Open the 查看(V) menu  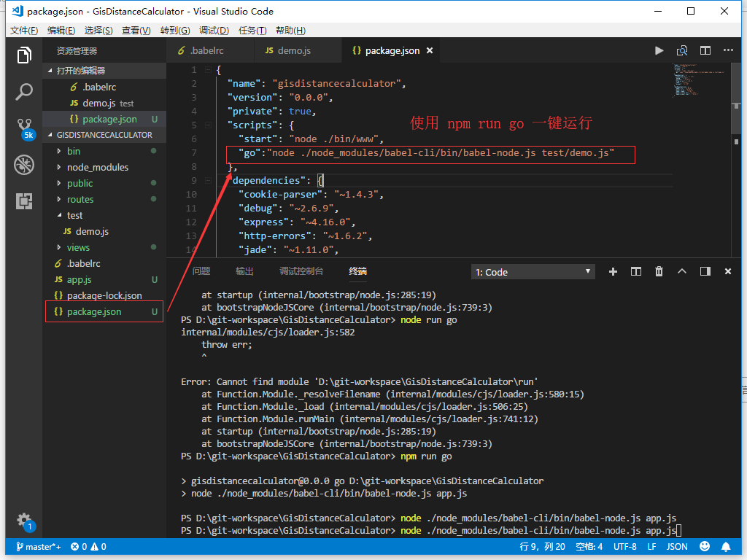pyautogui.click(x=136, y=31)
